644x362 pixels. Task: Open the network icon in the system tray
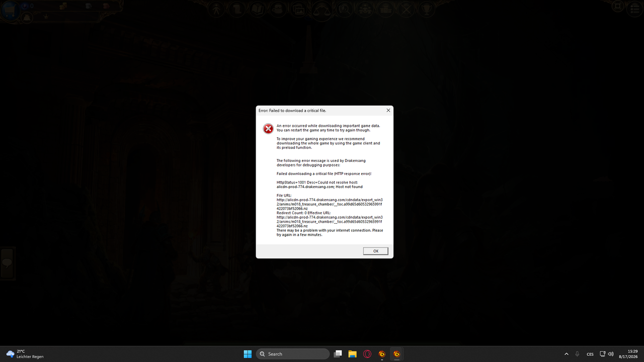[x=603, y=354]
